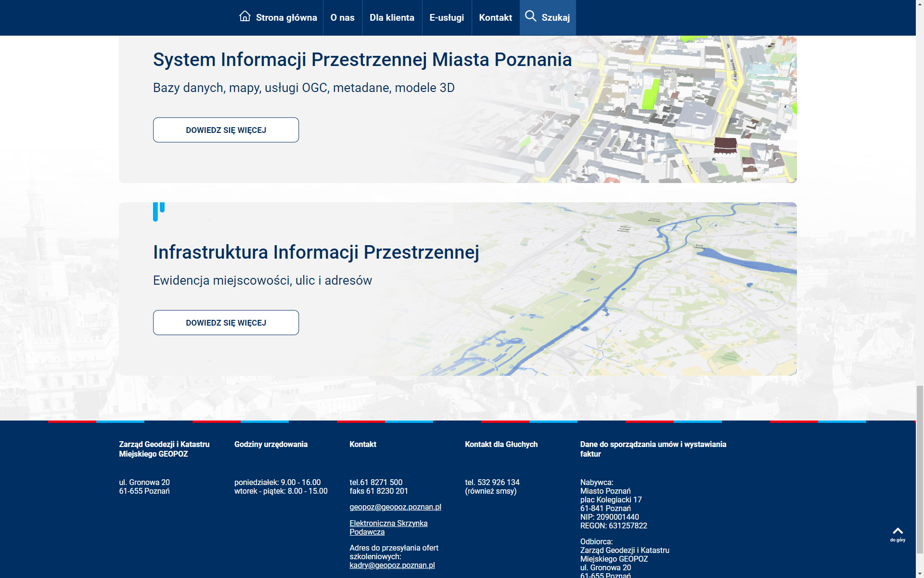Go to Strona główna

(x=286, y=18)
